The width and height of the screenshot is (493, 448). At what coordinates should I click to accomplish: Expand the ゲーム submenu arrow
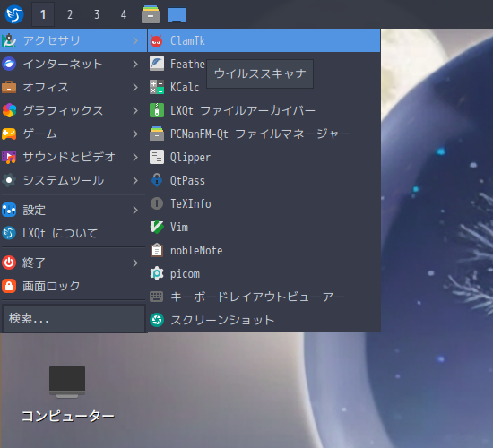pos(135,134)
